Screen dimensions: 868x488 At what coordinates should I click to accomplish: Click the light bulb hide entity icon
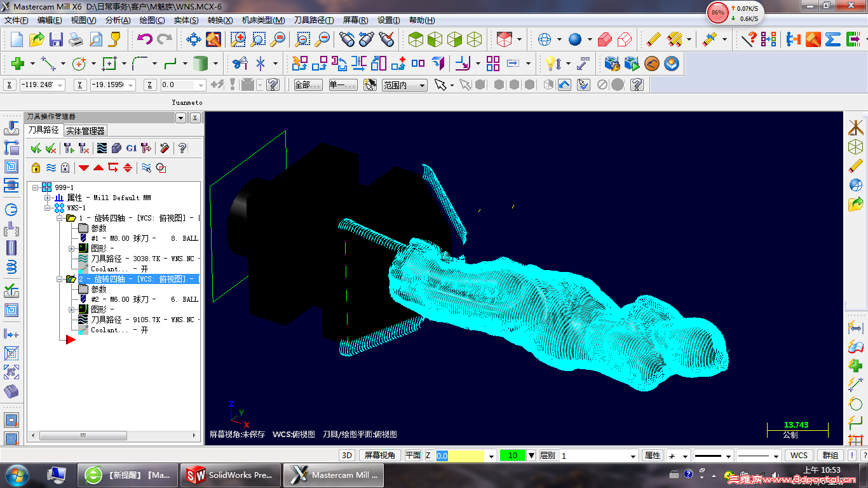tap(550, 64)
